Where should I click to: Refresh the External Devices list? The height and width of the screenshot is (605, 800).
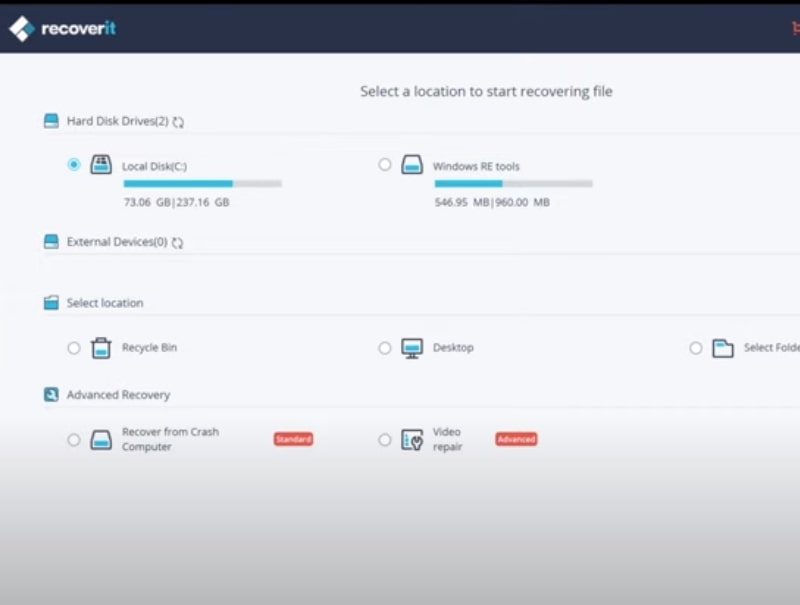coord(177,243)
